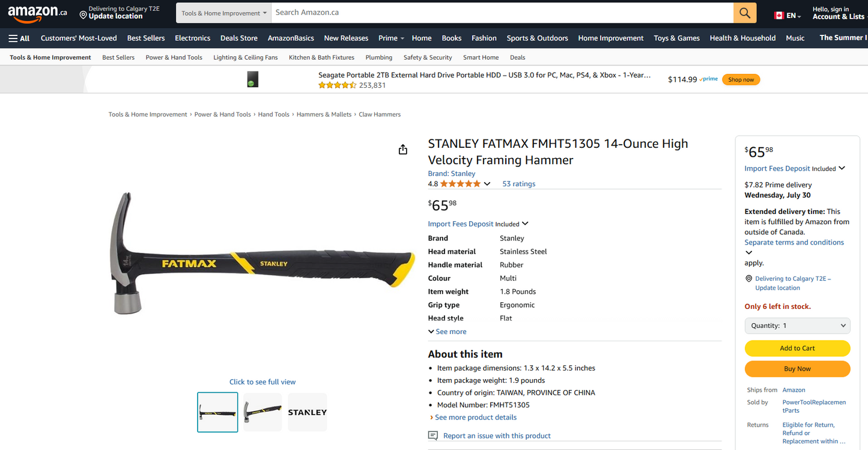Click the star rating icons

[460, 184]
